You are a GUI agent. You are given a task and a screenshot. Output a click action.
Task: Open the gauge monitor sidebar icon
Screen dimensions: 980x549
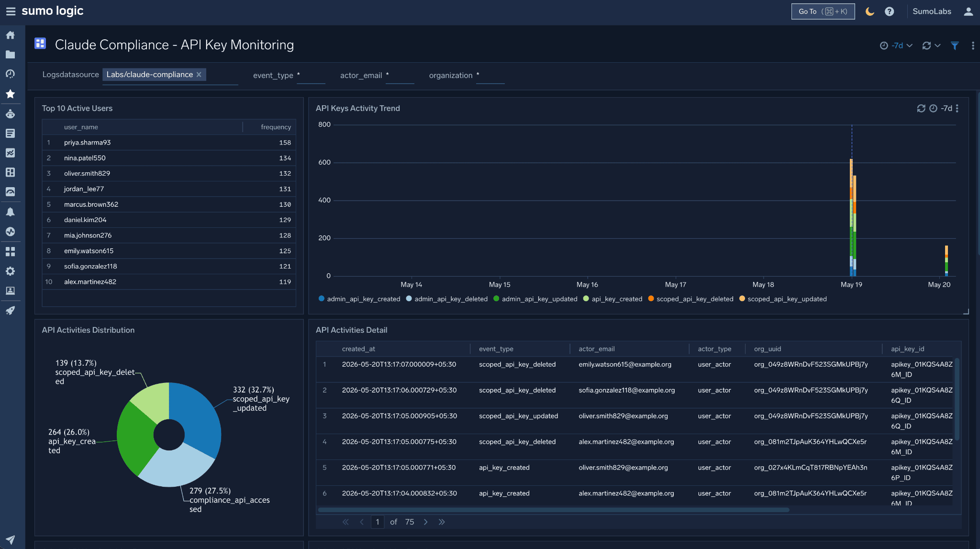click(x=10, y=192)
